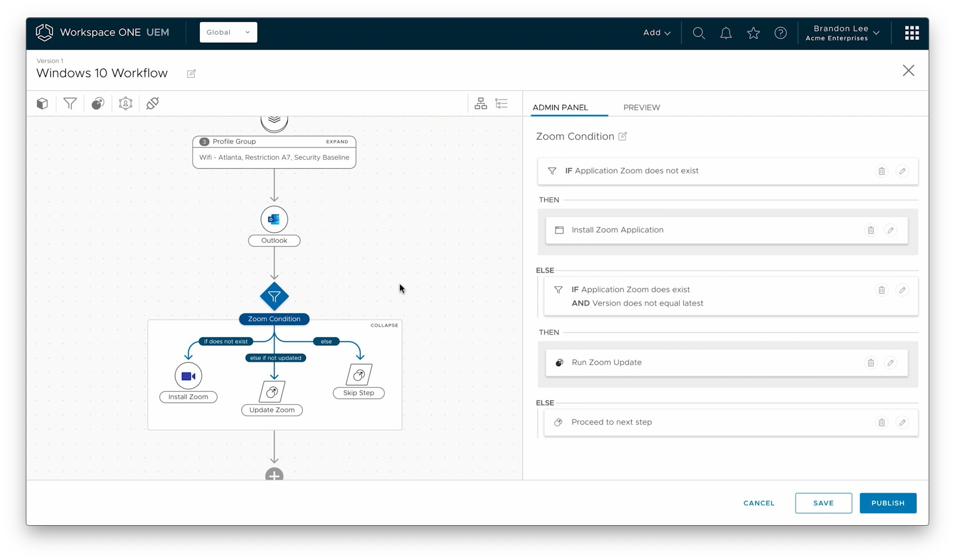Open the Global organization group dropdown
The width and height of the screenshot is (955, 560).
[228, 32]
